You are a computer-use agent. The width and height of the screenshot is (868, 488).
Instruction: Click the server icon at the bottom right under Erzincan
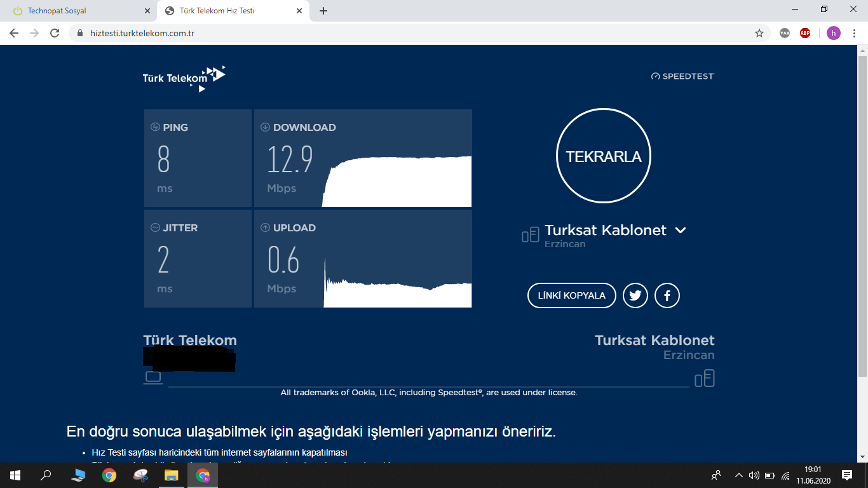[705, 378]
